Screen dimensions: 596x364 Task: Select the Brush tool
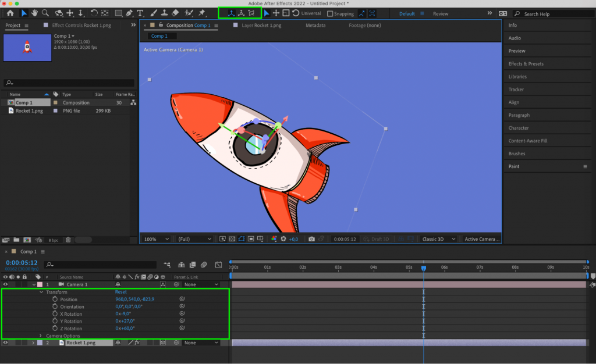[153, 12]
